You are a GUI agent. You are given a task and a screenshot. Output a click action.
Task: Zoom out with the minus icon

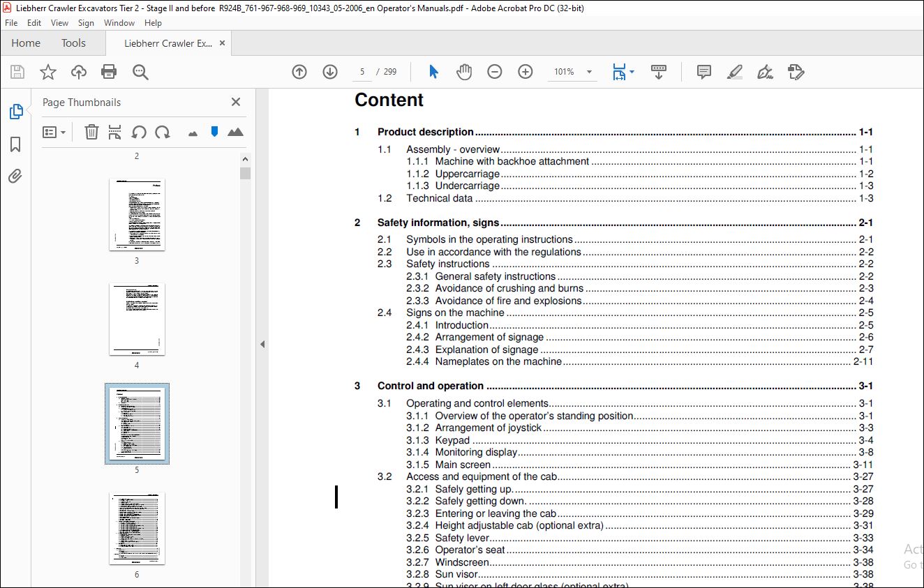[x=495, y=72]
